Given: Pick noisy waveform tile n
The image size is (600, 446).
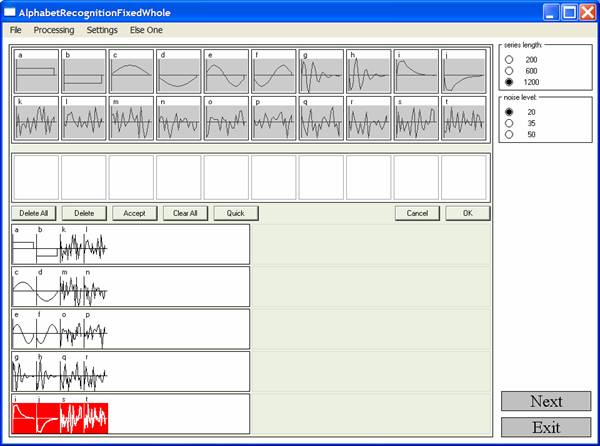Looking at the screenshot, I should pyautogui.click(x=179, y=118).
